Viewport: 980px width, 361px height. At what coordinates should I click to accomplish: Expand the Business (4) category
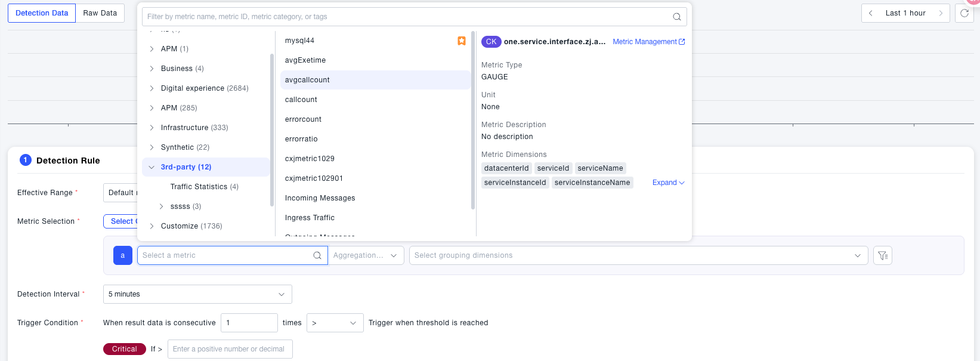pyautogui.click(x=152, y=69)
